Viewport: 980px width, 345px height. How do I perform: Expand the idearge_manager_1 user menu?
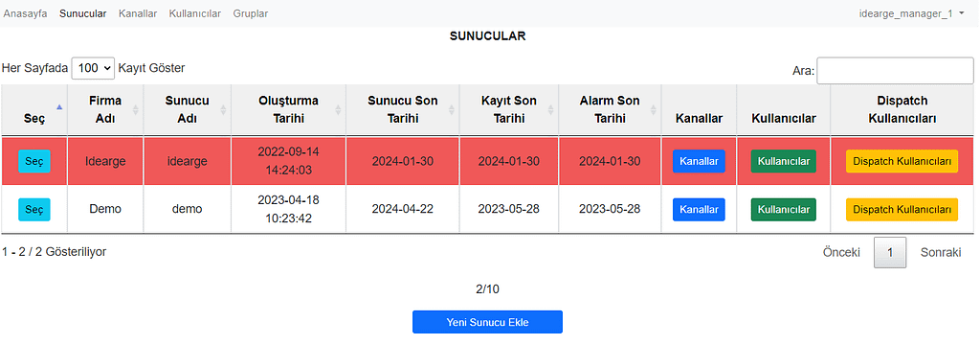click(x=912, y=13)
